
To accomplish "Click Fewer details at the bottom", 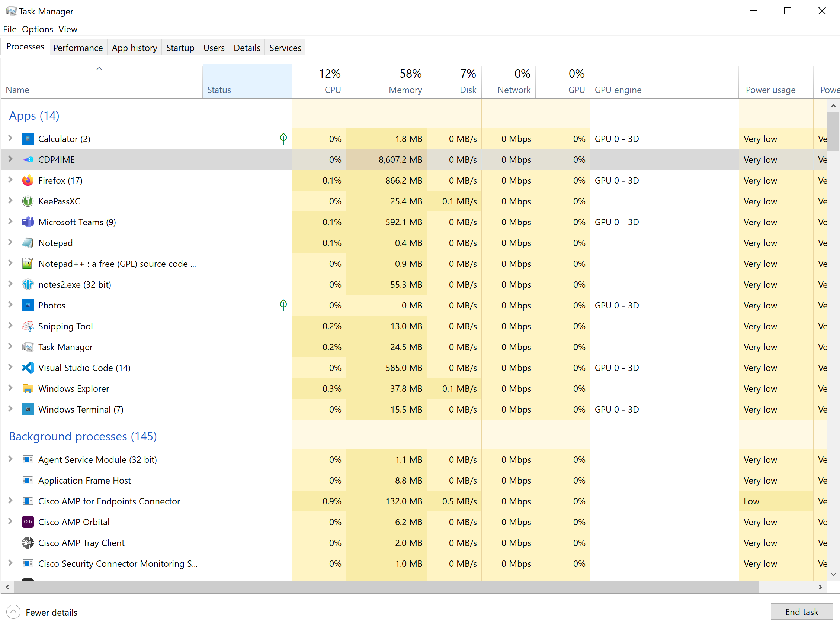I will [51, 612].
